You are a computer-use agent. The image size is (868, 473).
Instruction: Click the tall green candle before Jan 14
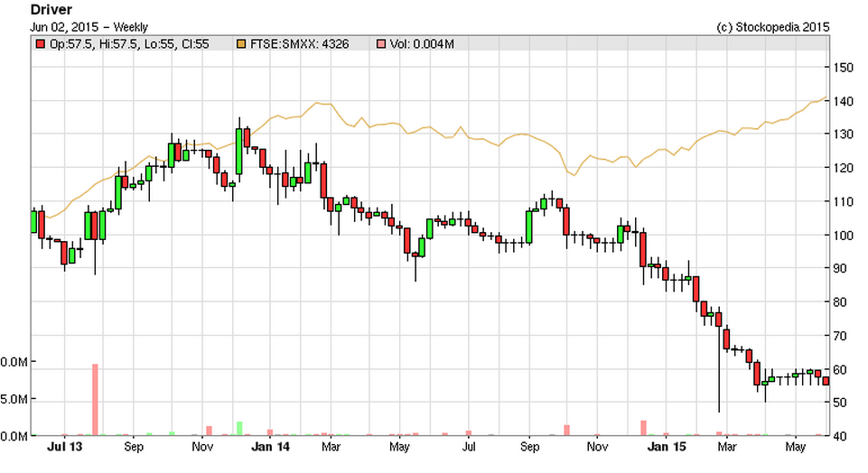point(239,151)
